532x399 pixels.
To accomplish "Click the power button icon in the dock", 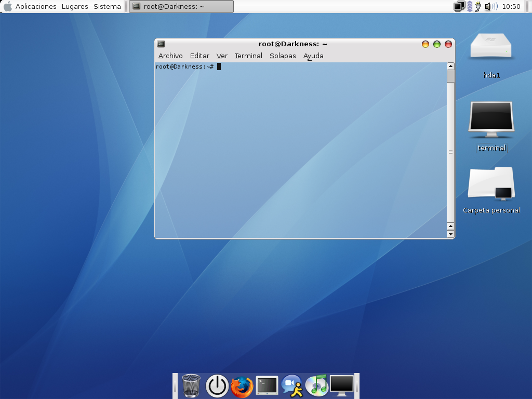I will tap(217, 386).
